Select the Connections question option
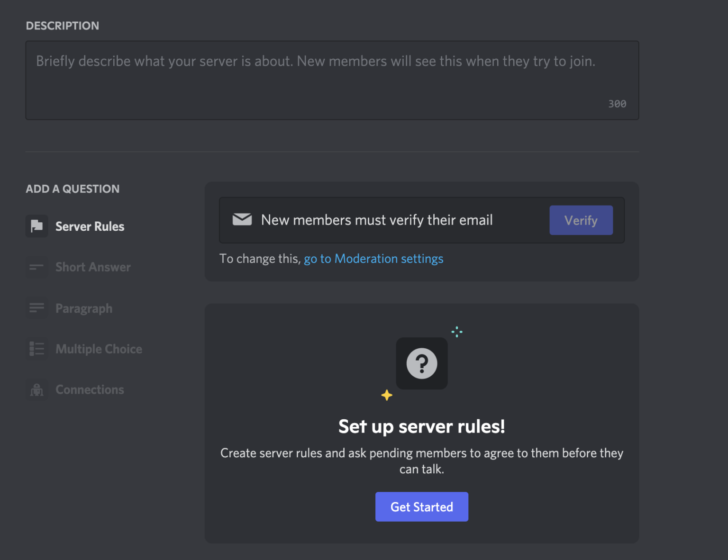728x560 pixels. pos(90,389)
